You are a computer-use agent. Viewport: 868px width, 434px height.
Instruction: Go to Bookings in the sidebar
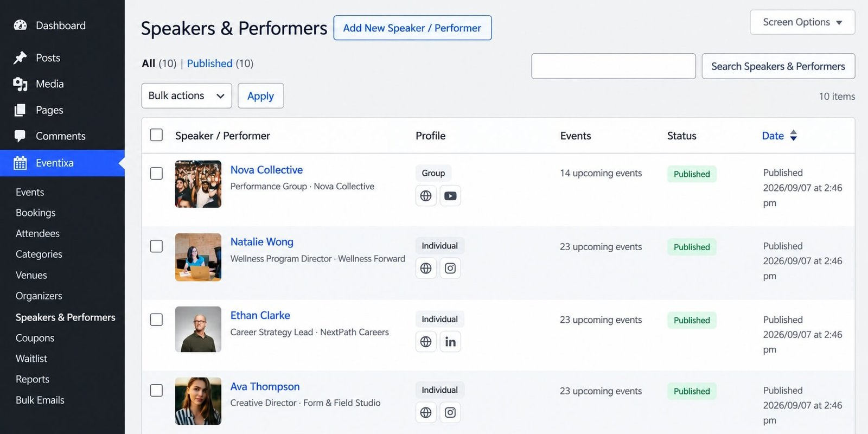click(36, 213)
